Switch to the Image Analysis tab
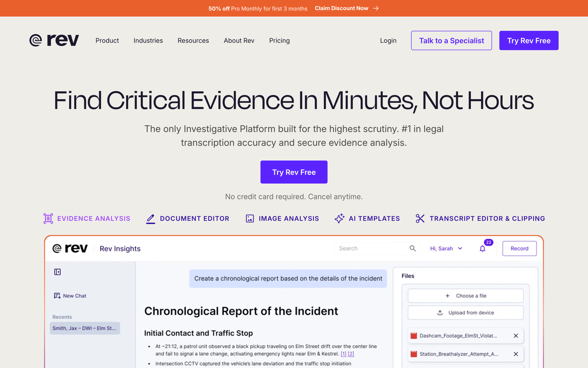Image resolution: width=588 pixels, height=368 pixels. point(282,218)
